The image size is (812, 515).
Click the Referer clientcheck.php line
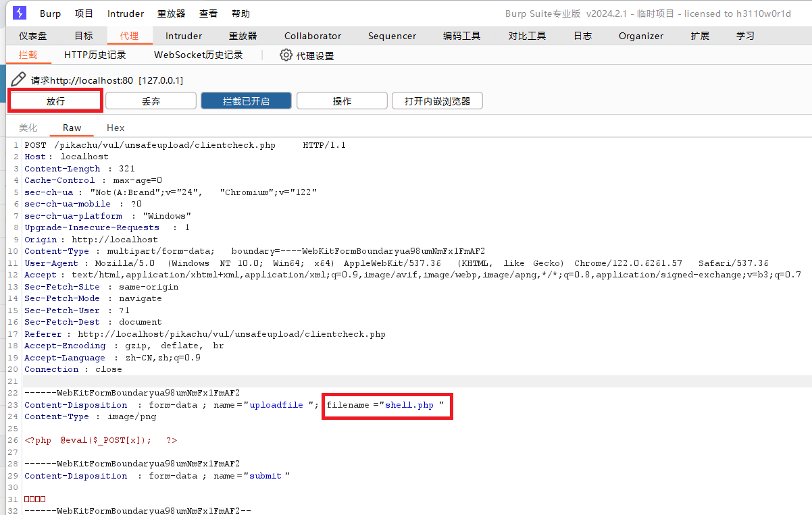click(x=205, y=334)
